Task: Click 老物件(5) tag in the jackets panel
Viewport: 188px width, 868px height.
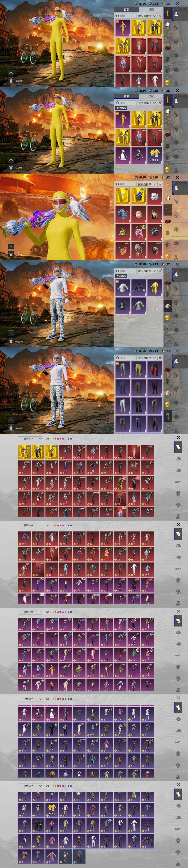Action: (x=121, y=276)
